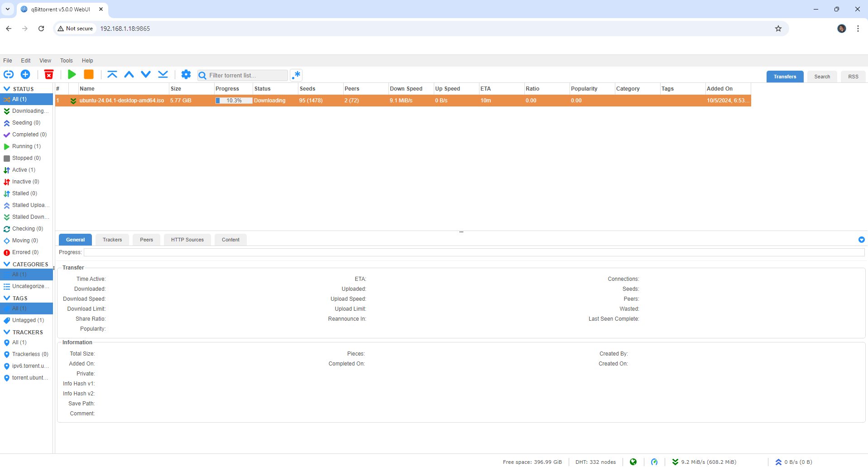Open the Content properties tab

tap(230, 240)
